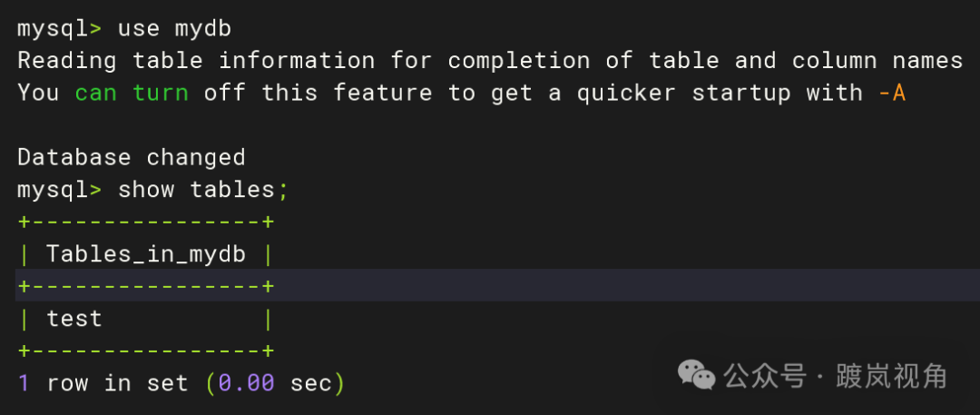Click 'Reading table information' text
This screenshot has height=415, width=980.
click(195, 61)
